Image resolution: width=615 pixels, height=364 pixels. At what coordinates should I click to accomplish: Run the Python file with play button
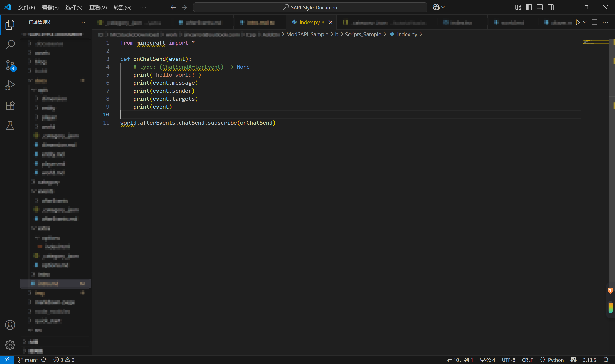tap(578, 22)
